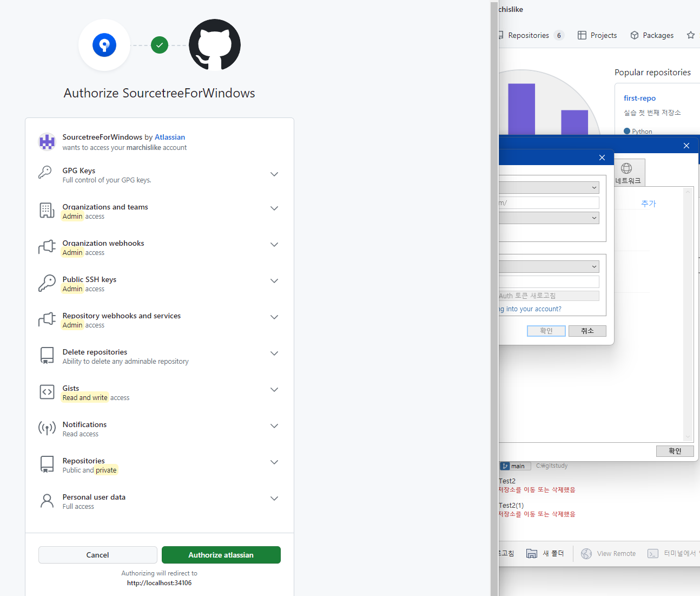Click the Public SSH keys key icon
Viewport: 700px width, 596px height.
(x=47, y=283)
